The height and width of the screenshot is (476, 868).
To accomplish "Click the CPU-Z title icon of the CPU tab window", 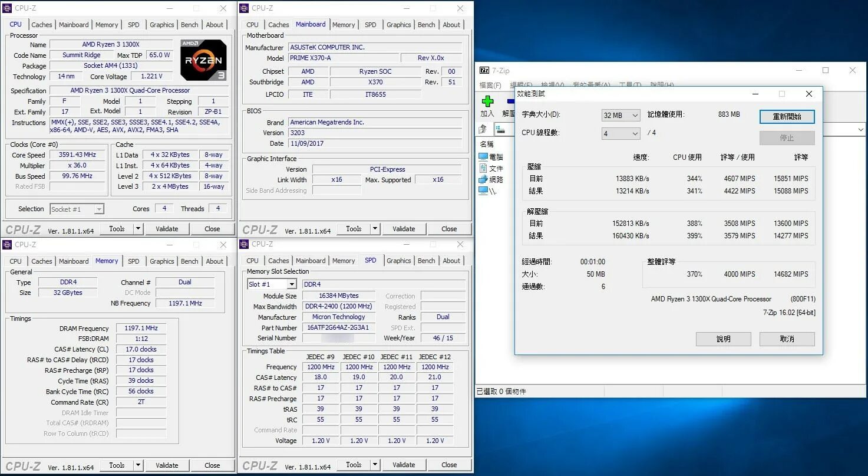I will pyautogui.click(x=7, y=8).
